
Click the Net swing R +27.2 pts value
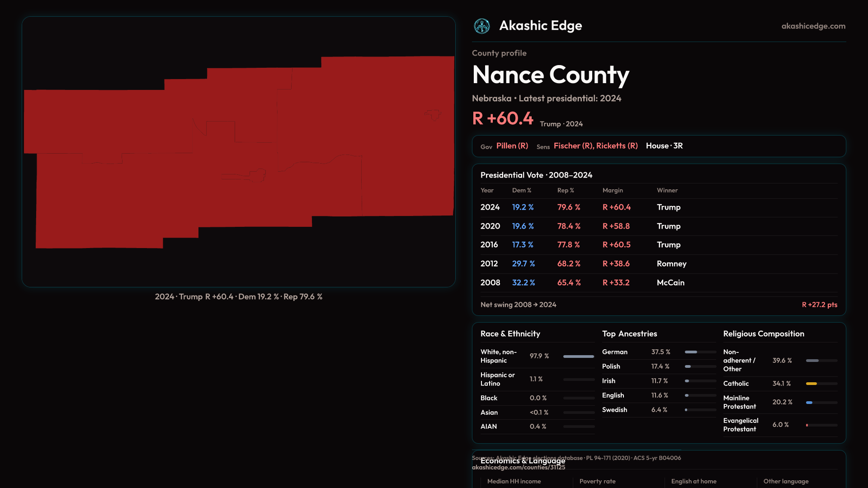click(819, 305)
